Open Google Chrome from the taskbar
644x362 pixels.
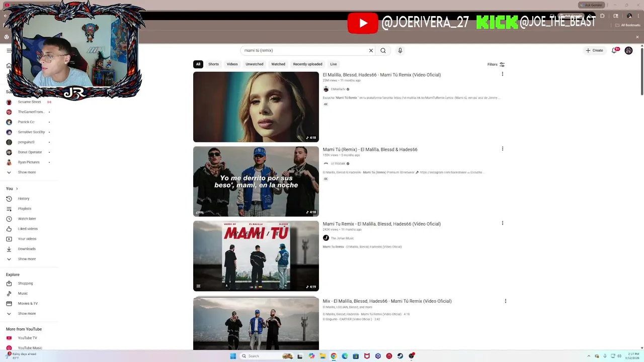coord(334,356)
